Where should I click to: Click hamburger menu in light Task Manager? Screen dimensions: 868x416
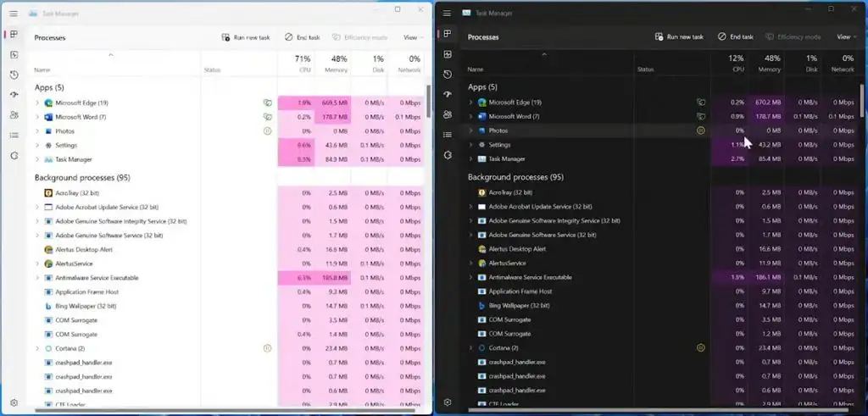tap(14, 14)
